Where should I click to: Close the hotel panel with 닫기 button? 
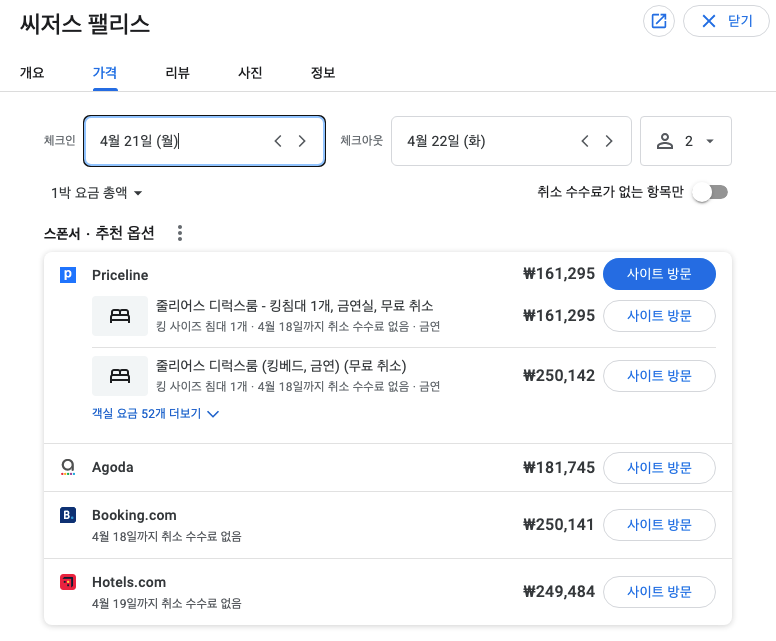point(726,21)
